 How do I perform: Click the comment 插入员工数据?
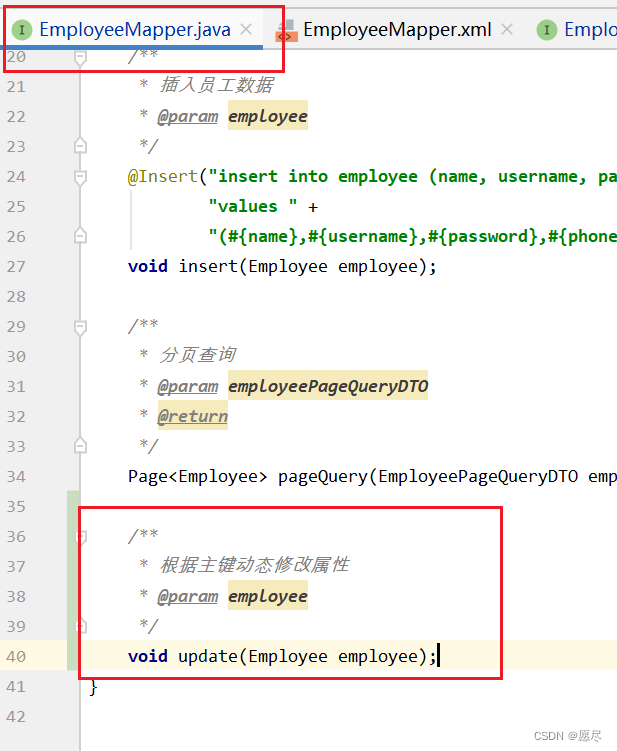coord(217,85)
